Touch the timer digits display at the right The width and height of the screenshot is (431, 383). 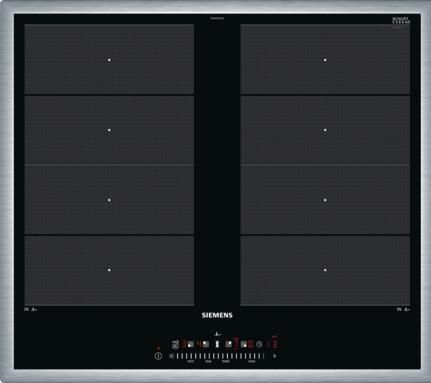[x=273, y=343]
